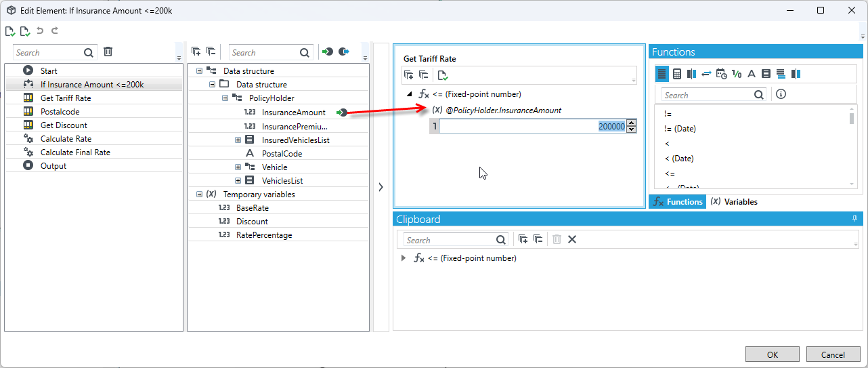Screen dimensions: 868x368
Task: Collapse the nested Data structure folder
Action: click(212, 84)
